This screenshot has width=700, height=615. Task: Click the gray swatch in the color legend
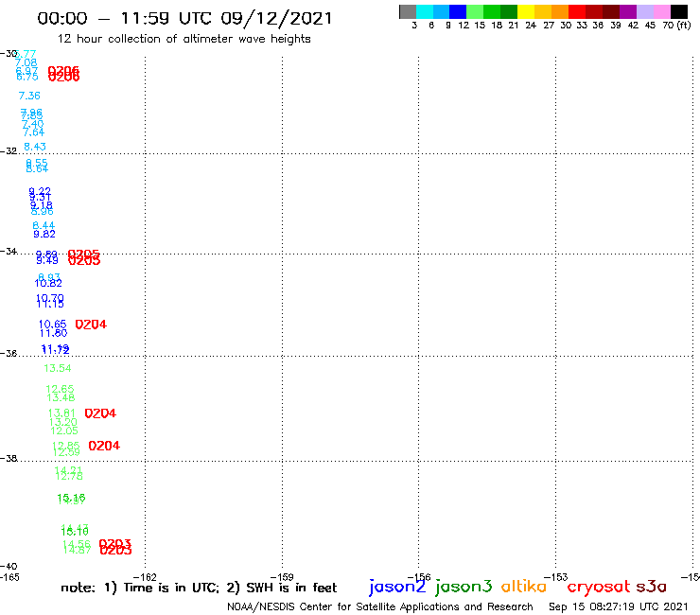[408, 11]
